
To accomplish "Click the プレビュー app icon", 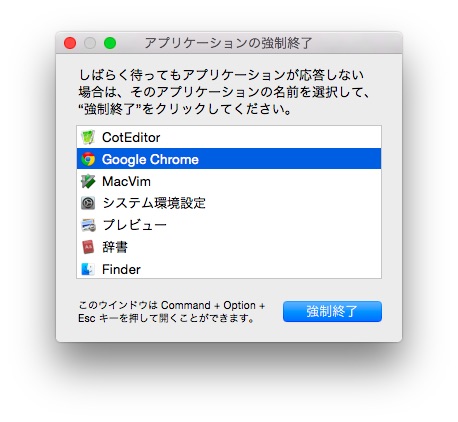I will click(88, 225).
